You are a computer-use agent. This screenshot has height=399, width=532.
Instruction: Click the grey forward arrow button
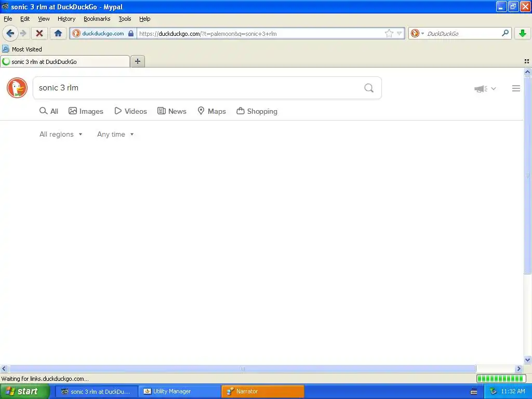(x=23, y=33)
